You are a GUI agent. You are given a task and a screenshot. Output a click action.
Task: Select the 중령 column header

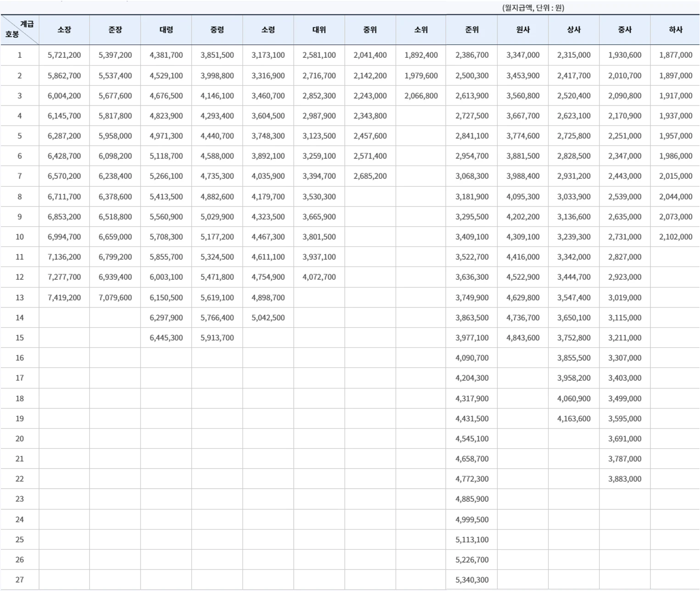tap(217, 29)
